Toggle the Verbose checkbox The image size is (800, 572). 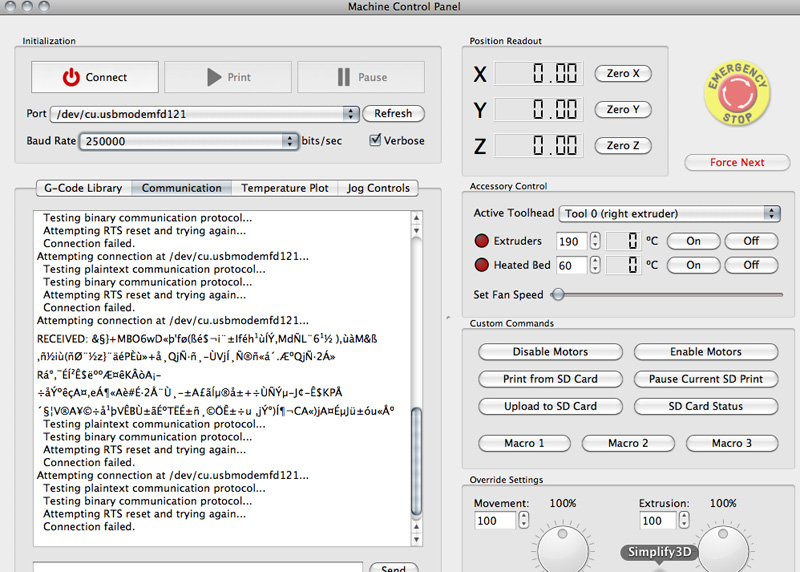[375, 140]
